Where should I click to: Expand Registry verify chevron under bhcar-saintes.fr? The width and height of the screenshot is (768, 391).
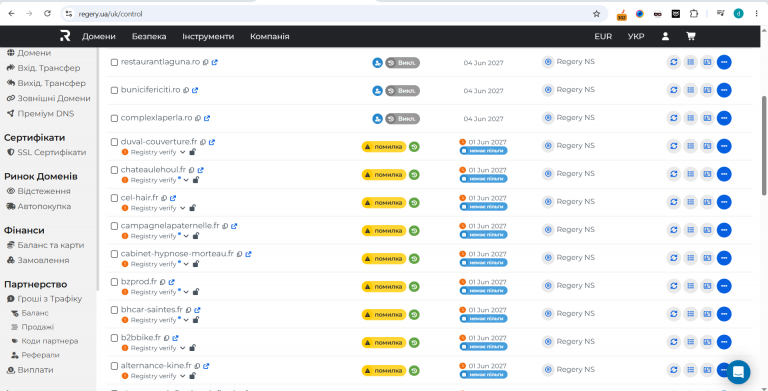(x=186, y=320)
